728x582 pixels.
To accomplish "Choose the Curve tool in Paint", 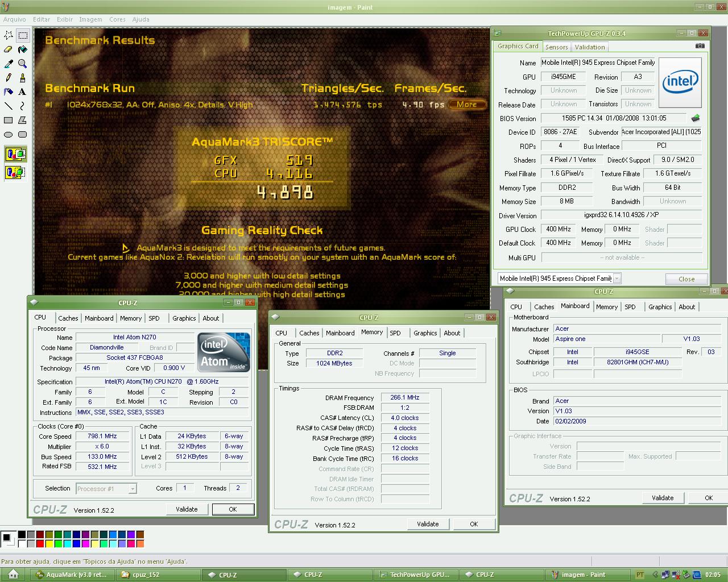I will click(23, 106).
